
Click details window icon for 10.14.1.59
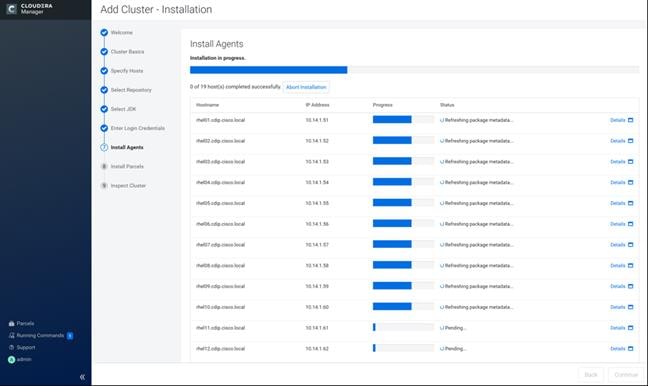(x=630, y=286)
